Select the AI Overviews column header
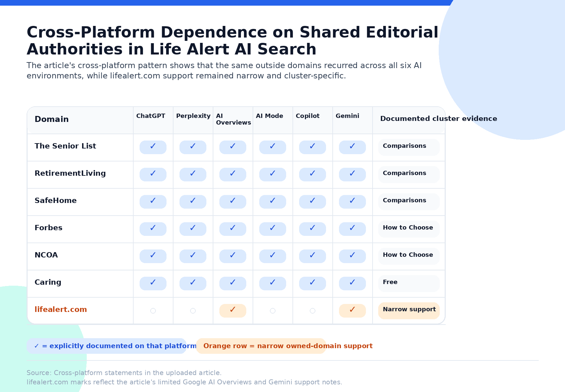Screen dimensions: 565x392 233,119
